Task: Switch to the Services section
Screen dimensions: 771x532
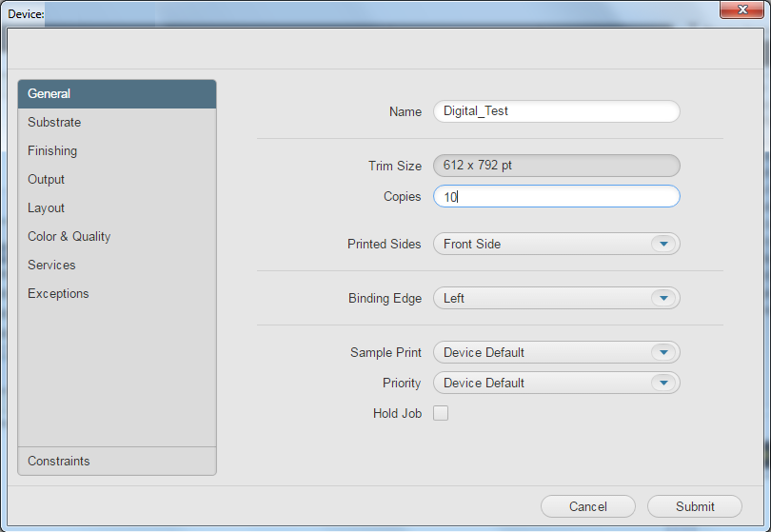Action: click(x=117, y=265)
